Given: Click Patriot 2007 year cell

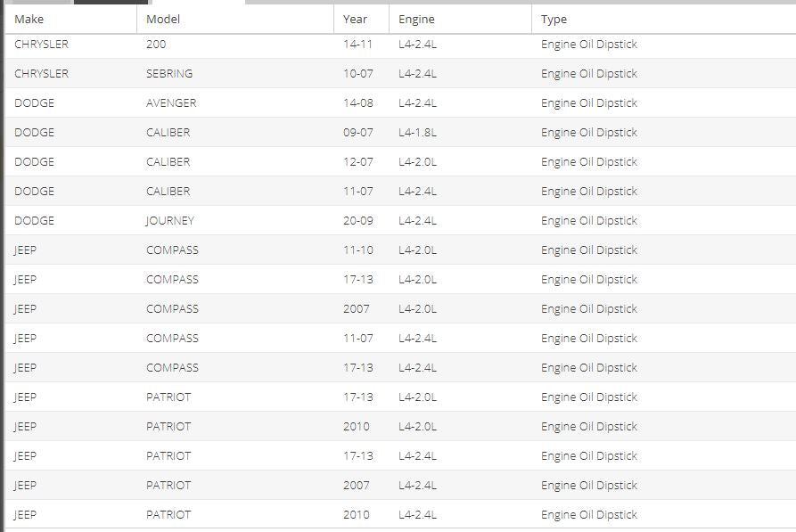Looking at the screenshot, I should click(356, 486).
